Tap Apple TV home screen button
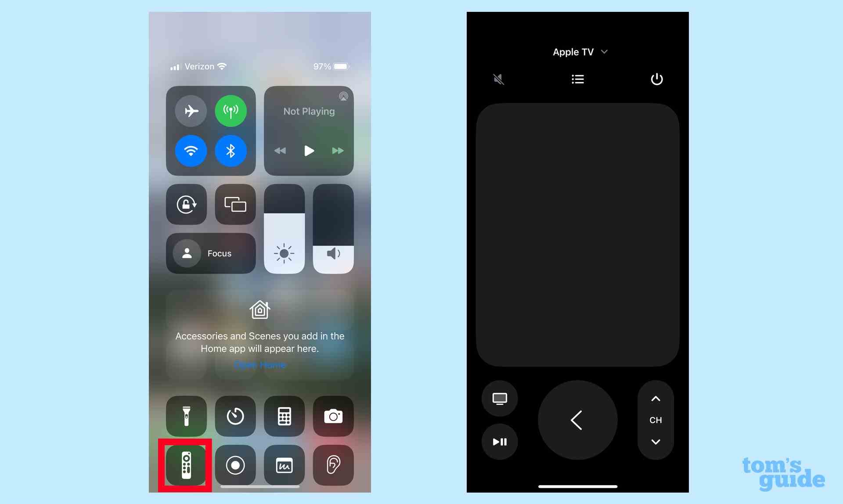Image resolution: width=843 pixels, height=504 pixels. pyautogui.click(x=500, y=398)
